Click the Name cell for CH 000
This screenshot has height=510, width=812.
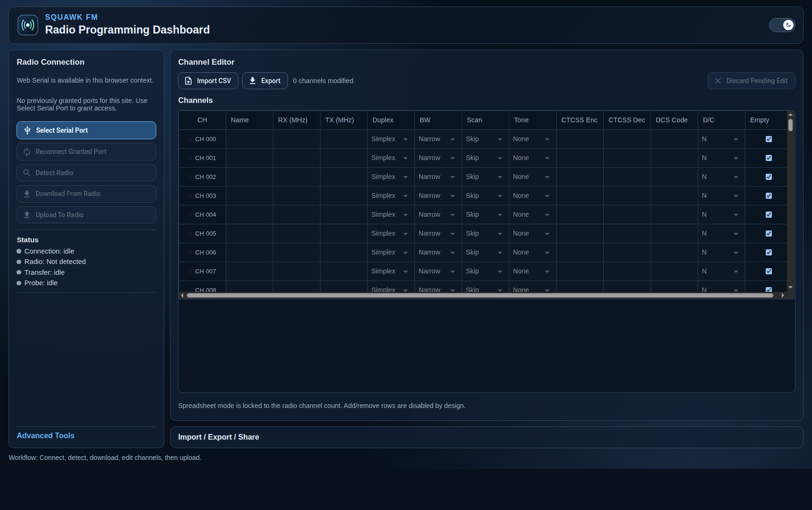(x=249, y=139)
